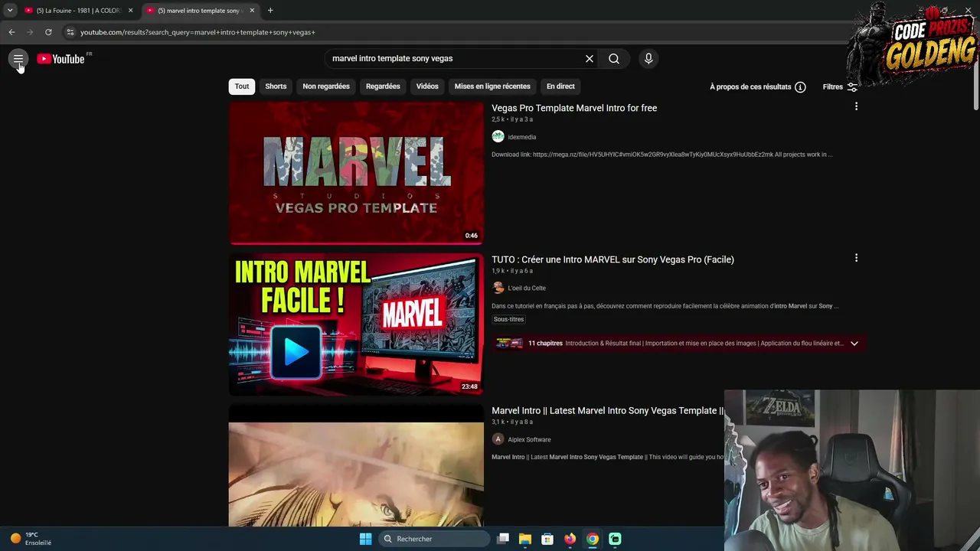Filter results by En direct
The height and width of the screenshot is (551, 980).
pyautogui.click(x=560, y=86)
